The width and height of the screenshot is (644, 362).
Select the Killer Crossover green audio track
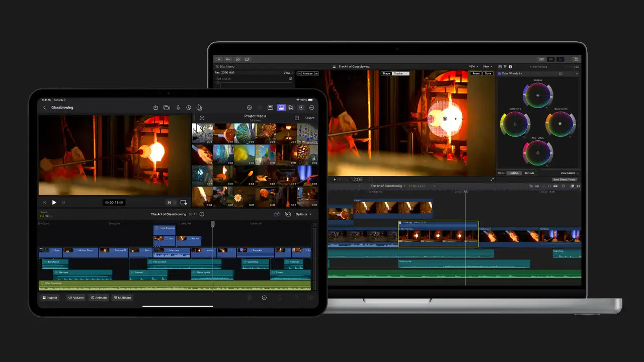point(175,285)
